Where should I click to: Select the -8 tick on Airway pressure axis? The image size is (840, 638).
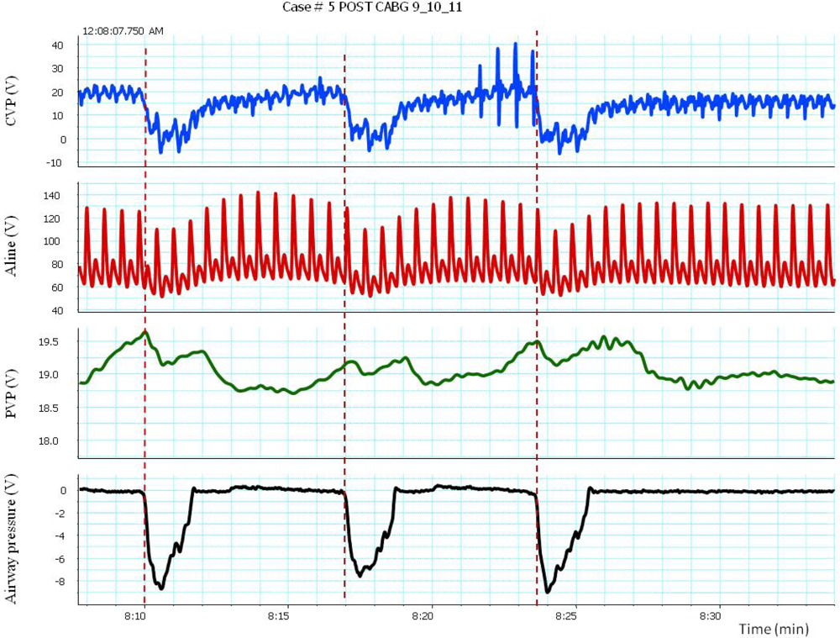[x=60, y=581]
